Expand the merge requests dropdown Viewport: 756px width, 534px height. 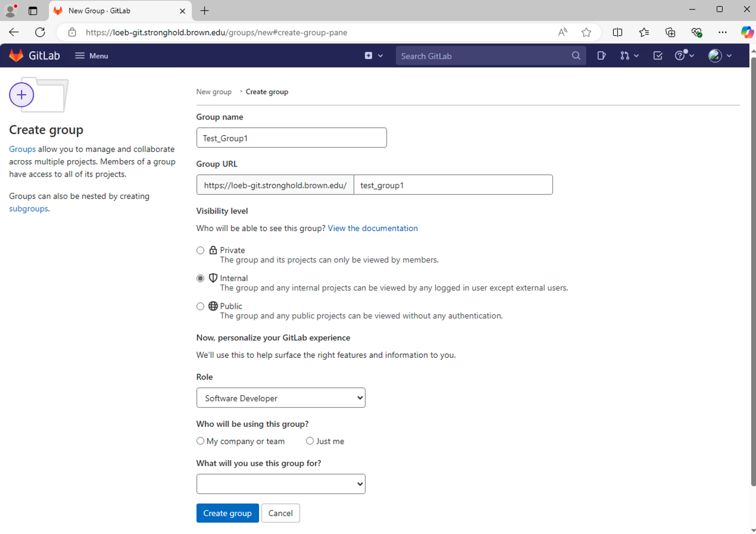[629, 56]
